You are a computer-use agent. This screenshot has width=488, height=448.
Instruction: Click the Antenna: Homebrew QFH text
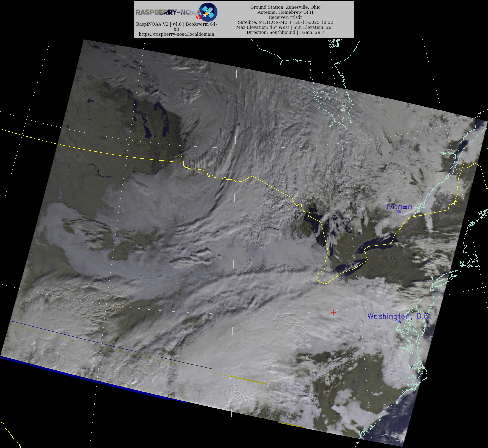tap(285, 12)
